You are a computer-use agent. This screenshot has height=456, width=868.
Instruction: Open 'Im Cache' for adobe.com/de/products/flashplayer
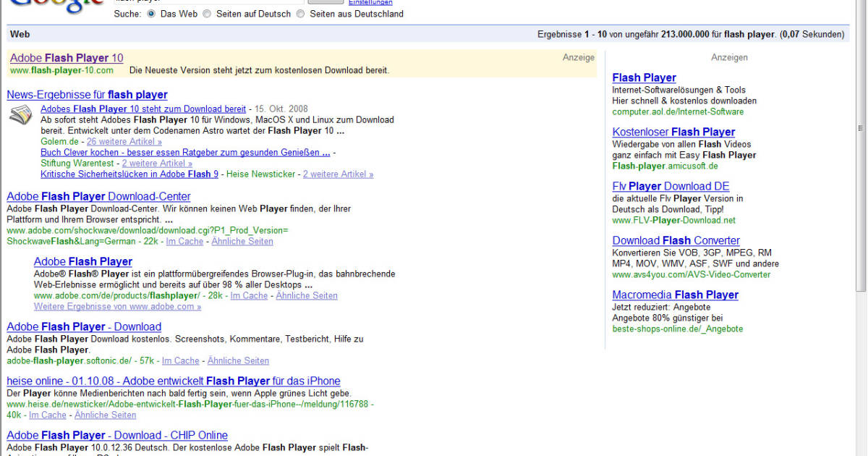pyautogui.click(x=249, y=295)
